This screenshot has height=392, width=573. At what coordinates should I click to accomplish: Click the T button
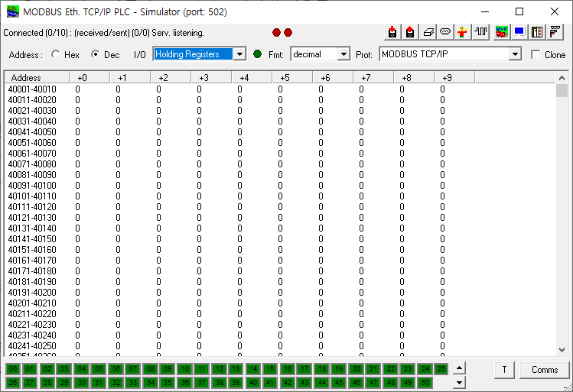coord(504,370)
